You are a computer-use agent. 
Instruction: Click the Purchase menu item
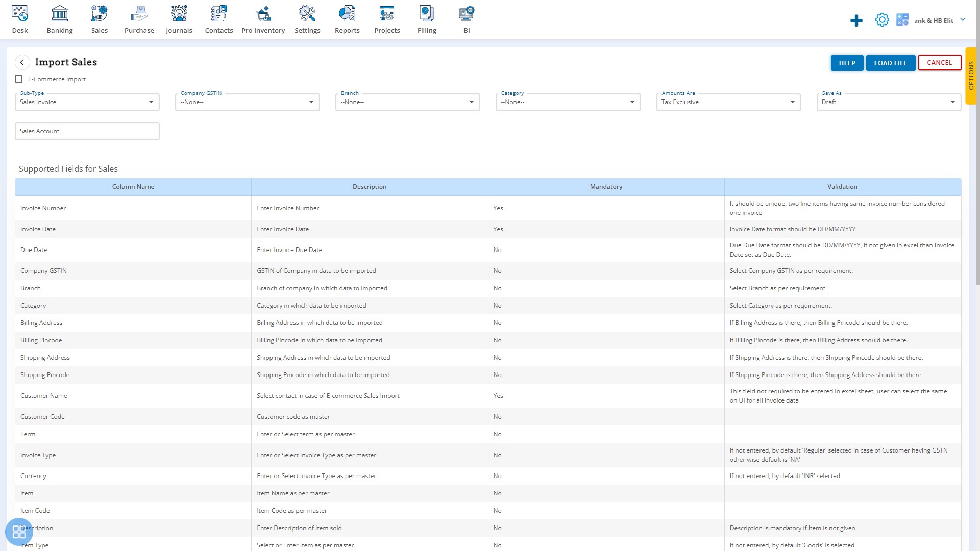click(139, 19)
